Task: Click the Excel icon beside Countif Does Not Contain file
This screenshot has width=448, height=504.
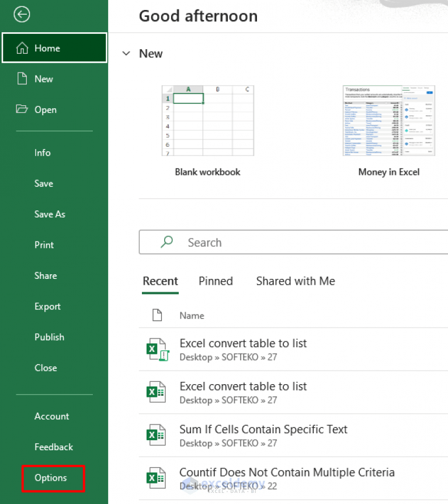Action: point(156,478)
